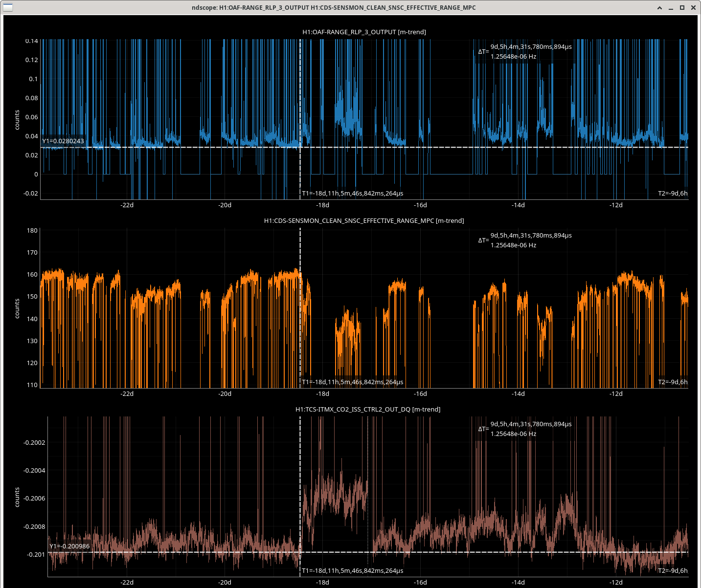
Task: Click the 180 tick on middle plot's Y axis
Action: tap(32, 231)
